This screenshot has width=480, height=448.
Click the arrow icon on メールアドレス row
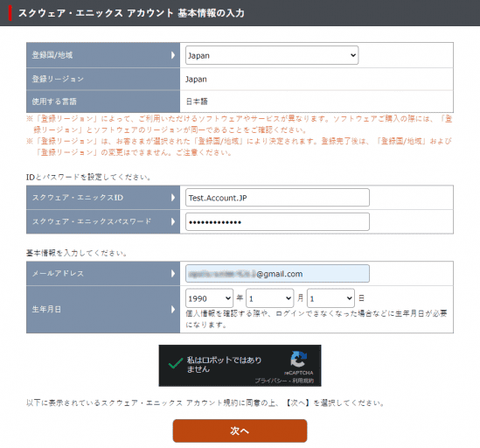click(173, 273)
